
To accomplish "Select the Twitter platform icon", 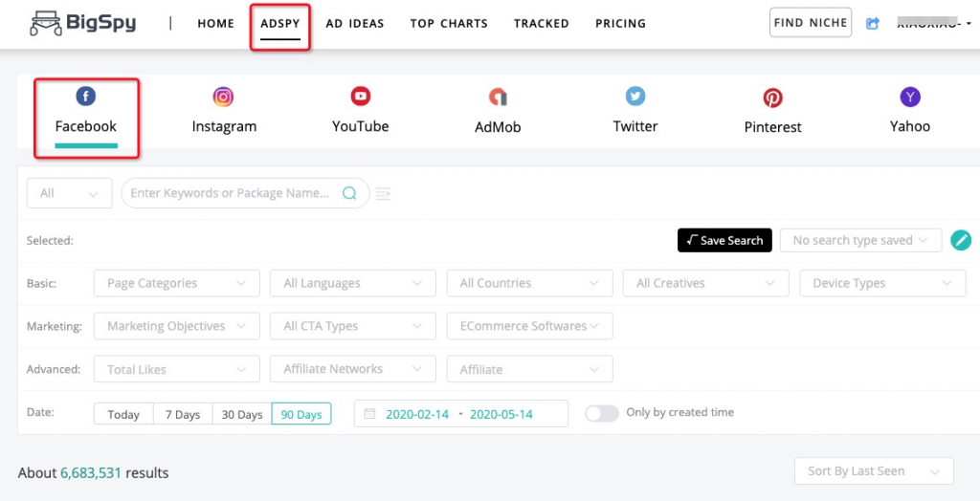I will [635, 97].
